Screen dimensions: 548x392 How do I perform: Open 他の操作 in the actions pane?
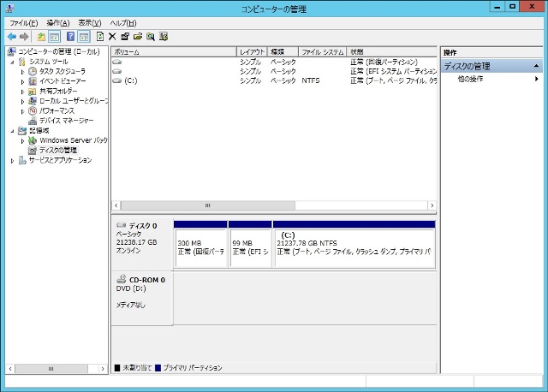point(470,79)
